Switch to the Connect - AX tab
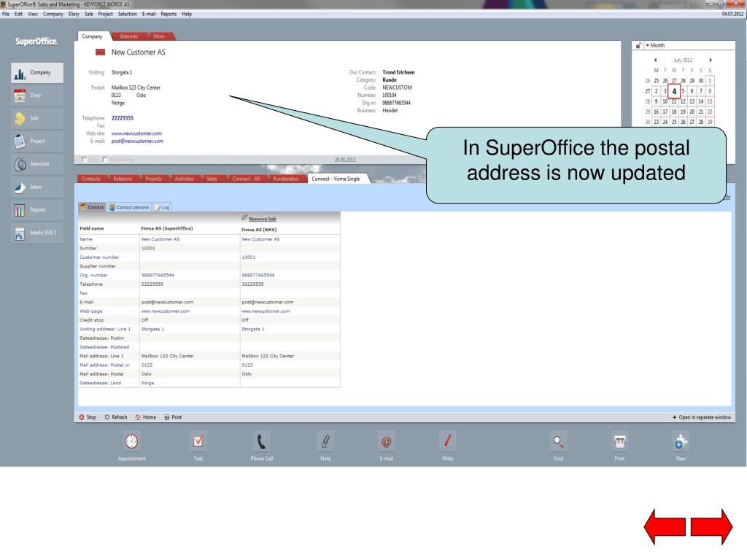Image resolution: width=747 pixels, height=560 pixels. pyautogui.click(x=247, y=179)
